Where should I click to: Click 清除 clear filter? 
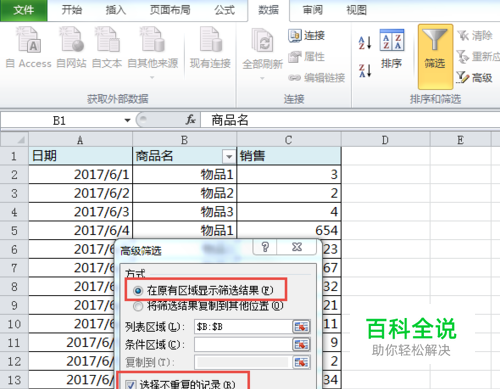pyautogui.click(x=475, y=35)
